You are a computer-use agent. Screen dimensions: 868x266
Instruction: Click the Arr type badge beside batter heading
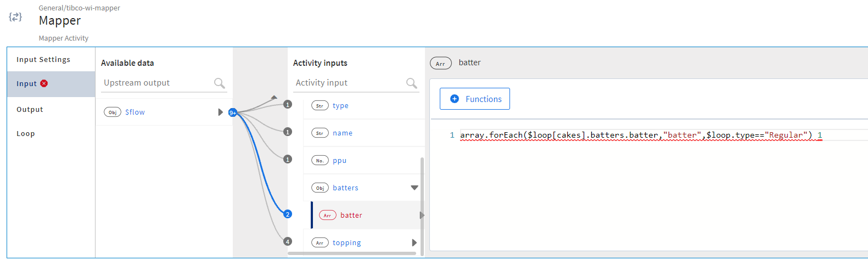pos(440,63)
